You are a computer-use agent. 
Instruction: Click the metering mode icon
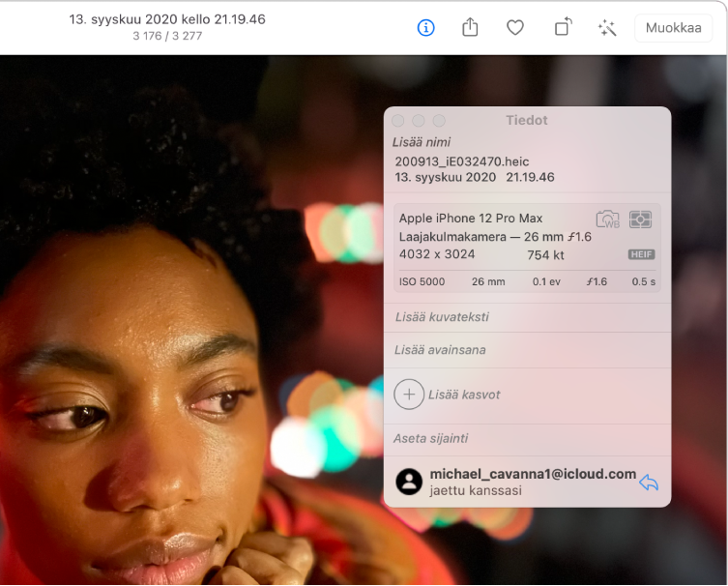click(640, 220)
